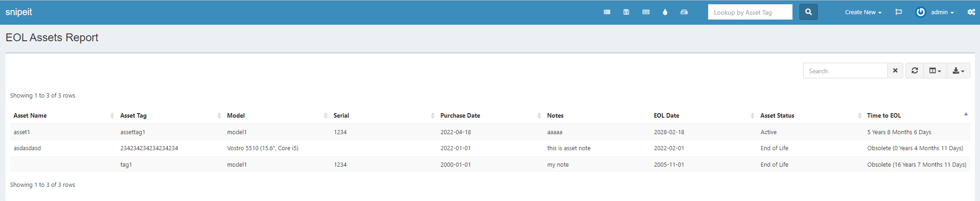Open the asdasdasd asset link
Viewport: 980px width, 201px height.
27,148
